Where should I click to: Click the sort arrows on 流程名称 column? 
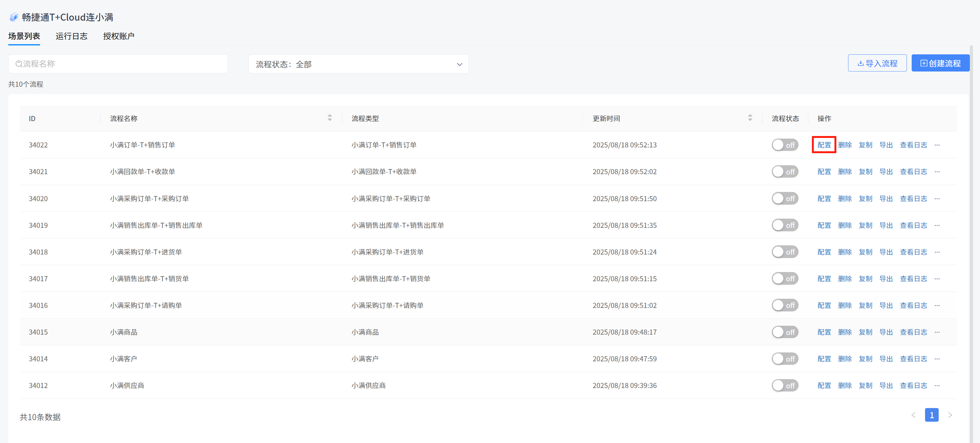330,118
